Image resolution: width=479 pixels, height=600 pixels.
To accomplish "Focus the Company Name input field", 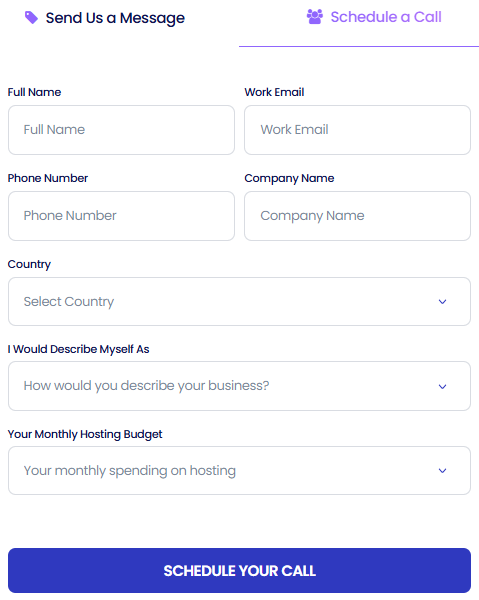I will pos(357,216).
